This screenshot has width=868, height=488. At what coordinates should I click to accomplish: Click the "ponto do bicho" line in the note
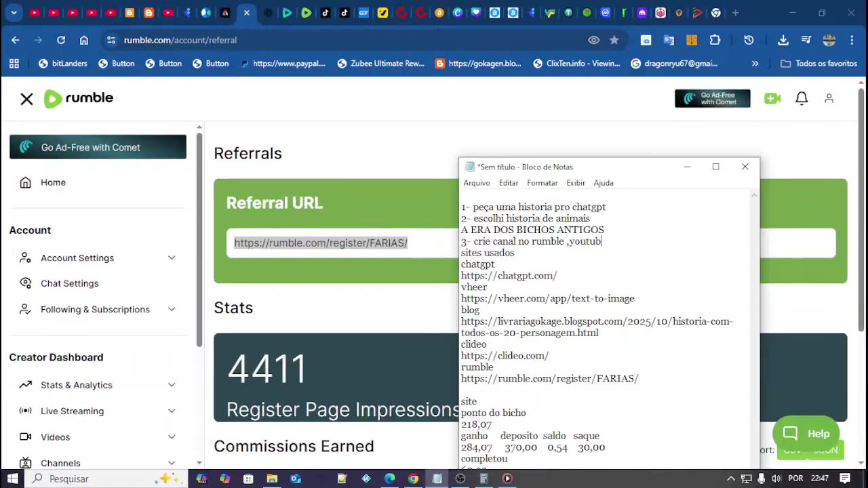[494, 413]
